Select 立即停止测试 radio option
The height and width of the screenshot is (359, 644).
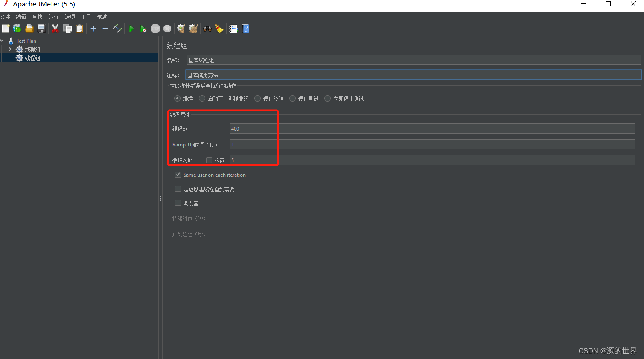(327, 99)
